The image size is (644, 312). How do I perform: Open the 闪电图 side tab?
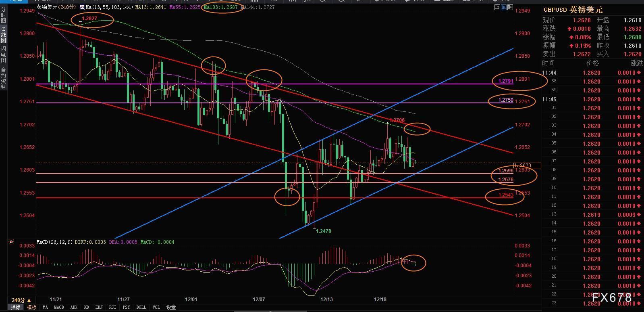[3, 54]
